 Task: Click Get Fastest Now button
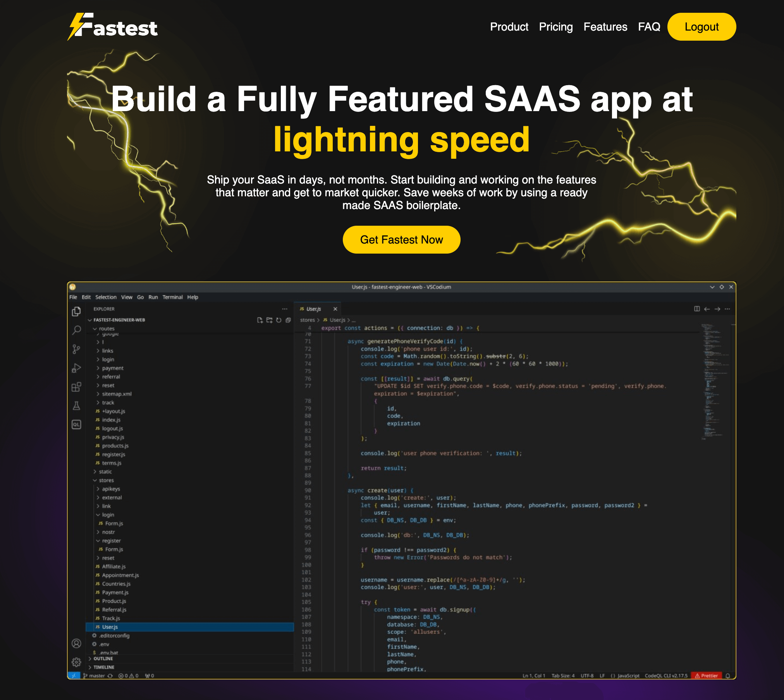coord(402,239)
